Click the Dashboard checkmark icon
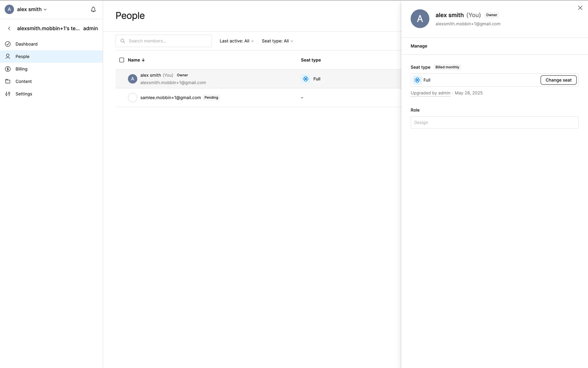Screen dimensions: 588x368 click(x=8, y=44)
